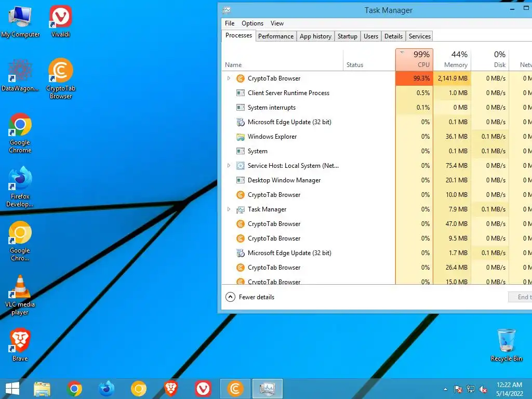Open the Windows Start button

point(12,389)
